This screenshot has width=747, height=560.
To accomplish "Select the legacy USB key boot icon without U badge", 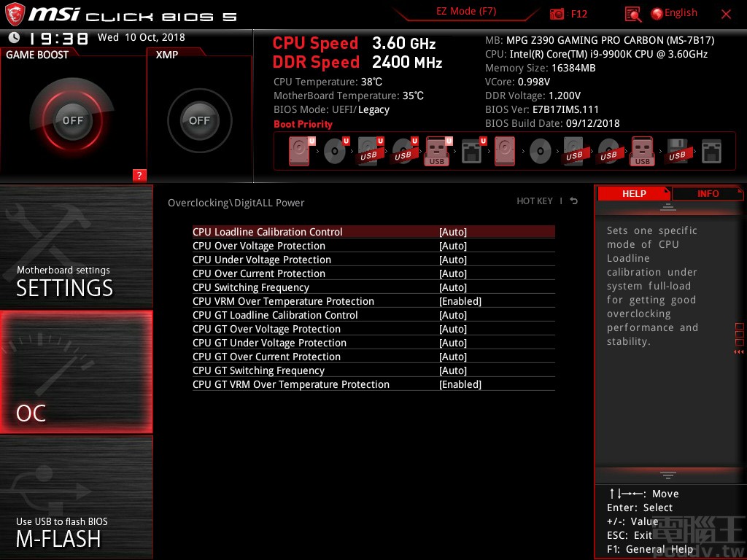I will tap(643, 151).
